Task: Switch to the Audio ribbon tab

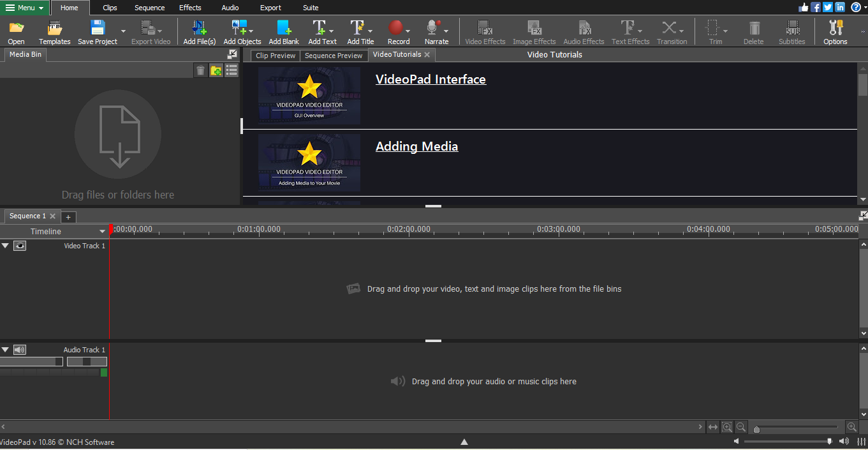Action: (x=230, y=8)
